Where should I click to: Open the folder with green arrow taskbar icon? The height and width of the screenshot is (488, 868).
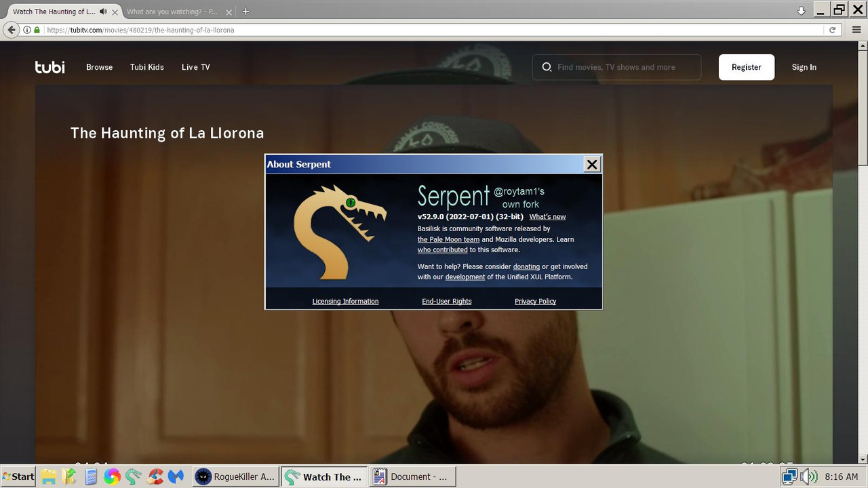coord(70,476)
